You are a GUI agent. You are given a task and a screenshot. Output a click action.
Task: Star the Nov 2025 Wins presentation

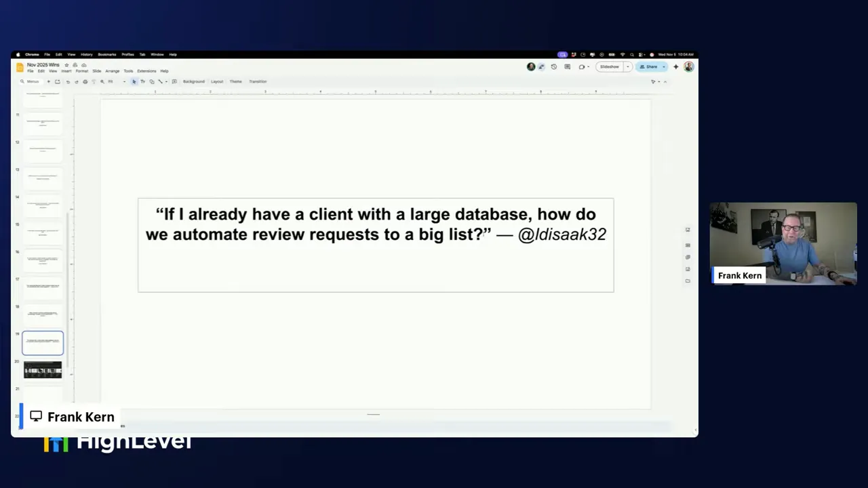tap(66, 65)
